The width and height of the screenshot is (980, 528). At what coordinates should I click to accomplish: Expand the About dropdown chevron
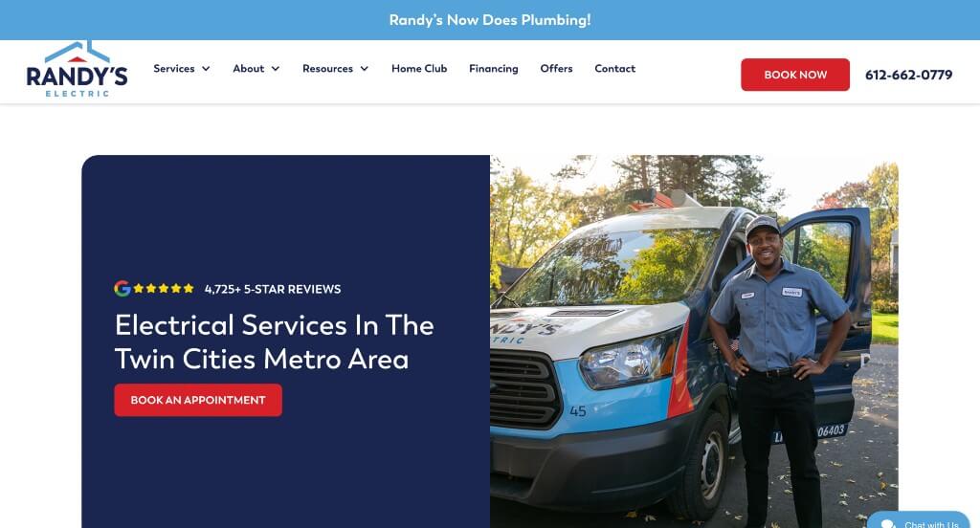[275, 69]
